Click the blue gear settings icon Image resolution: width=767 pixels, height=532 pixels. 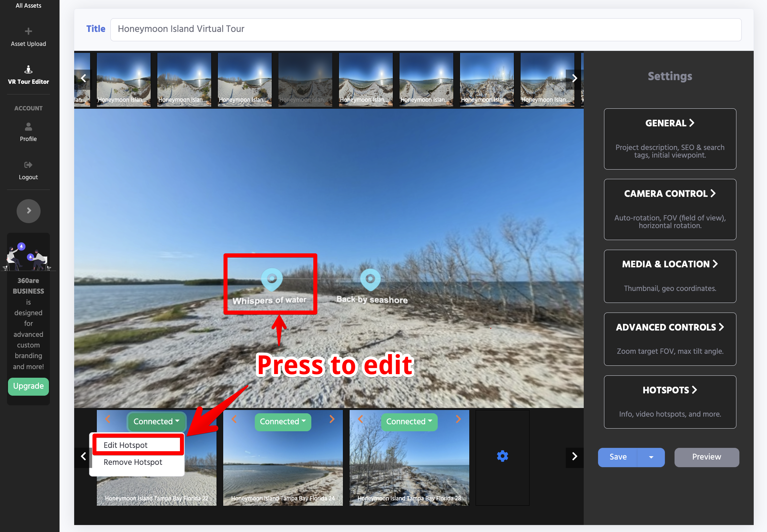coord(502,456)
